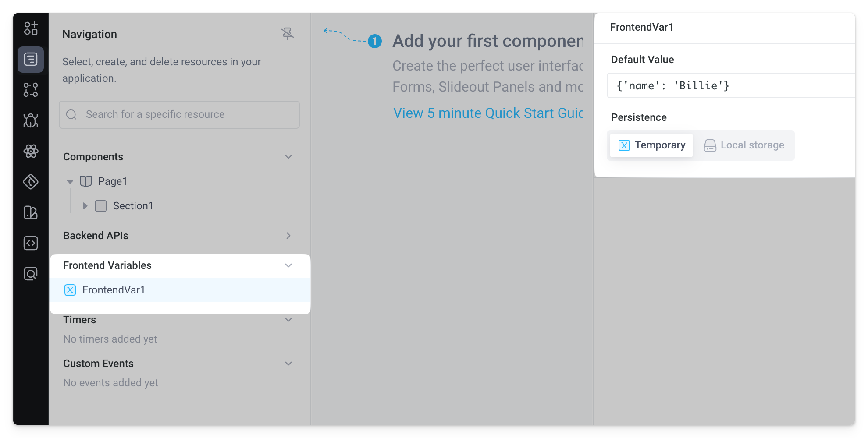Open the Plugins atom icon

(30, 151)
